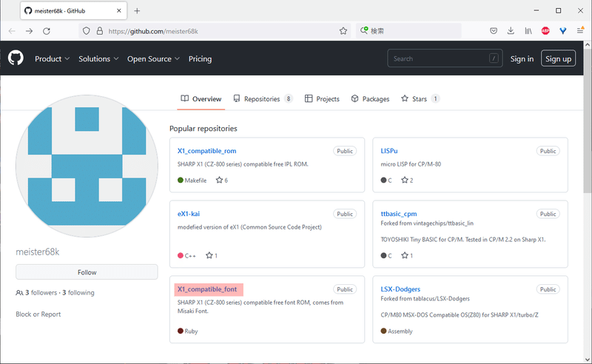This screenshot has height=364, width=592.
Task: Click Sign in
Action: click(x=522, y=59)
